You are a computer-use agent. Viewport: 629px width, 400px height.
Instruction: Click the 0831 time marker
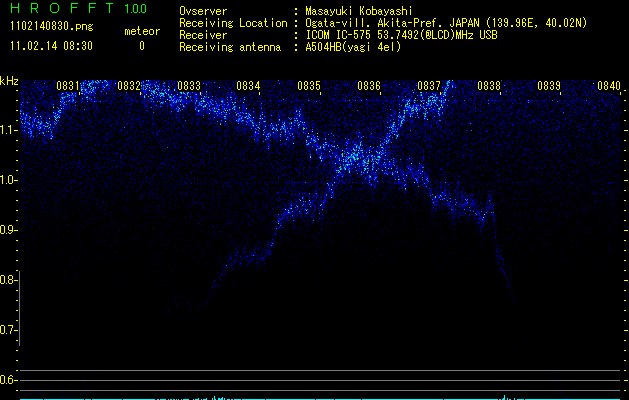(x=67, y=86)
